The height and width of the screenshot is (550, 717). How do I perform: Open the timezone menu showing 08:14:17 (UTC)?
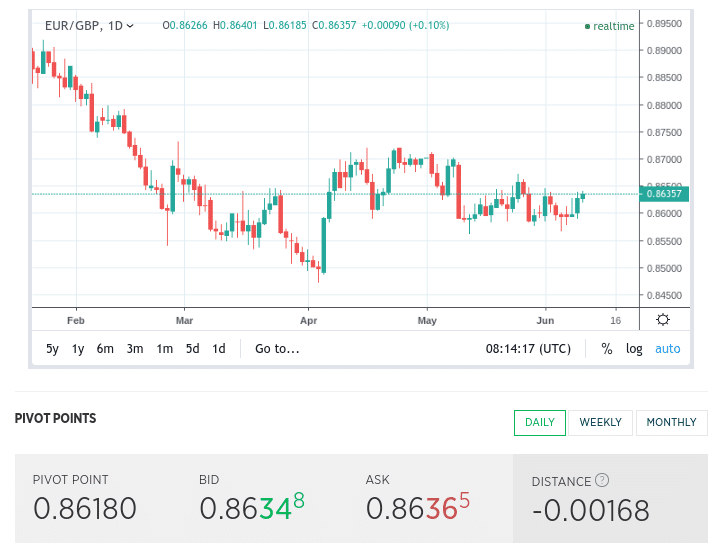pos(528,349)
